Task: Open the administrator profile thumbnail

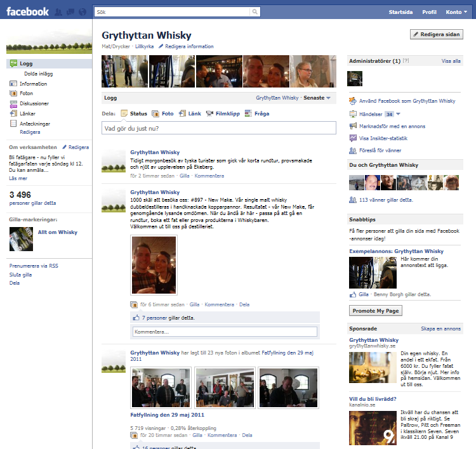Action: [x=355, y=79]
